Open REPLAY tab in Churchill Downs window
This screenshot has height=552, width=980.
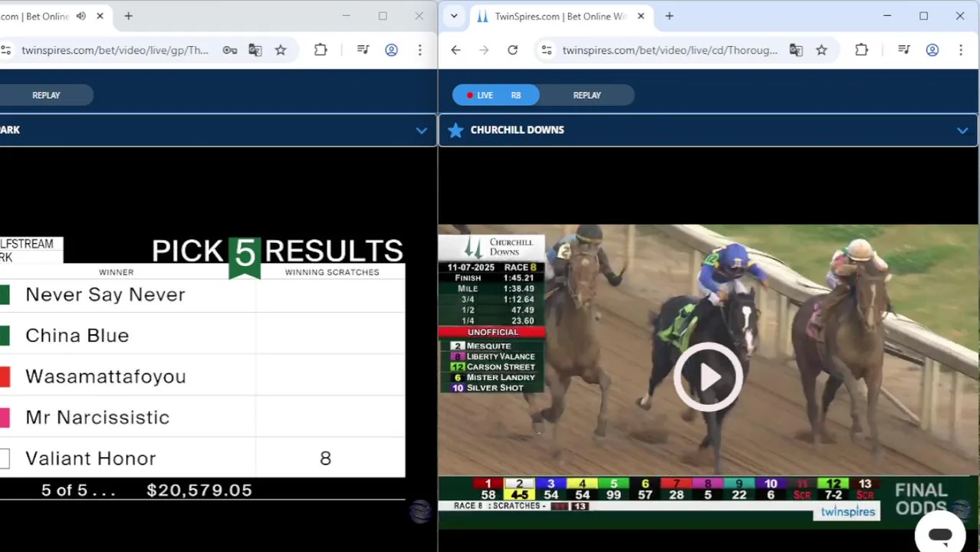587,95
